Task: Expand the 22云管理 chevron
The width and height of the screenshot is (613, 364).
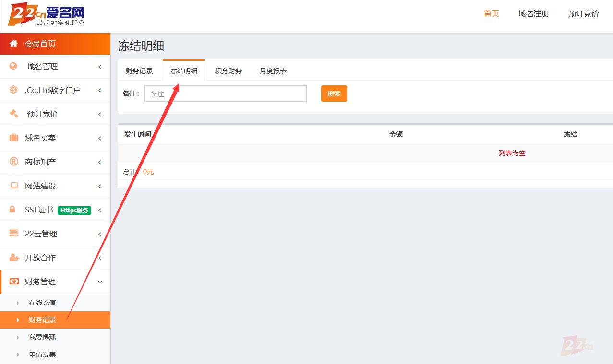Action: [100, 234]
